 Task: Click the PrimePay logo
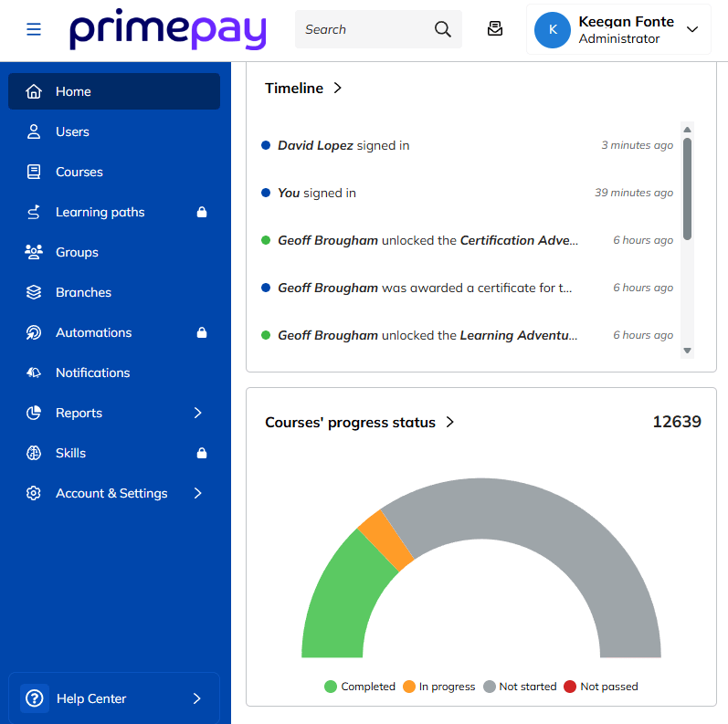168,29
